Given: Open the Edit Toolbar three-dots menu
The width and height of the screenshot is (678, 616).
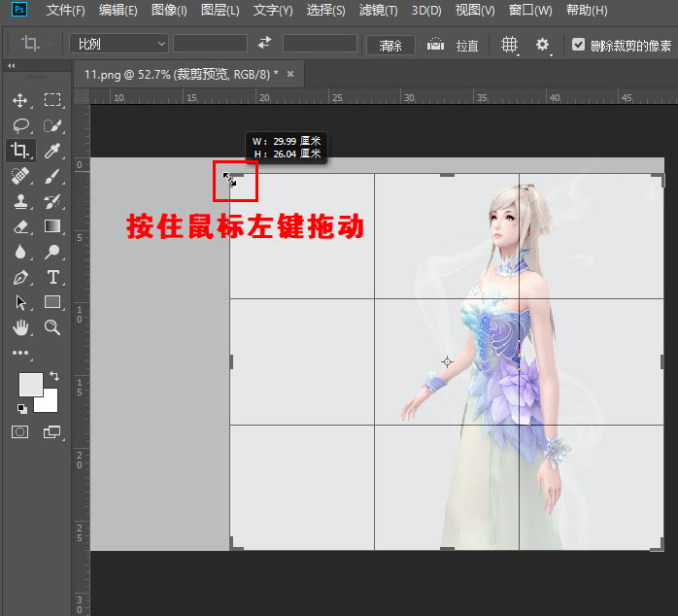Looking at the screenshot, I should point(20,353).
